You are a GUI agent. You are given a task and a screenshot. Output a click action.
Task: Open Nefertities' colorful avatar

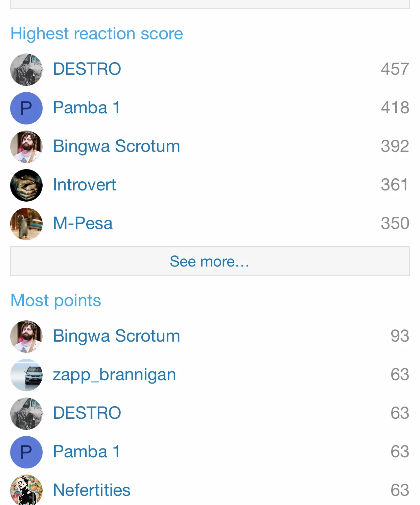point(26,490)
